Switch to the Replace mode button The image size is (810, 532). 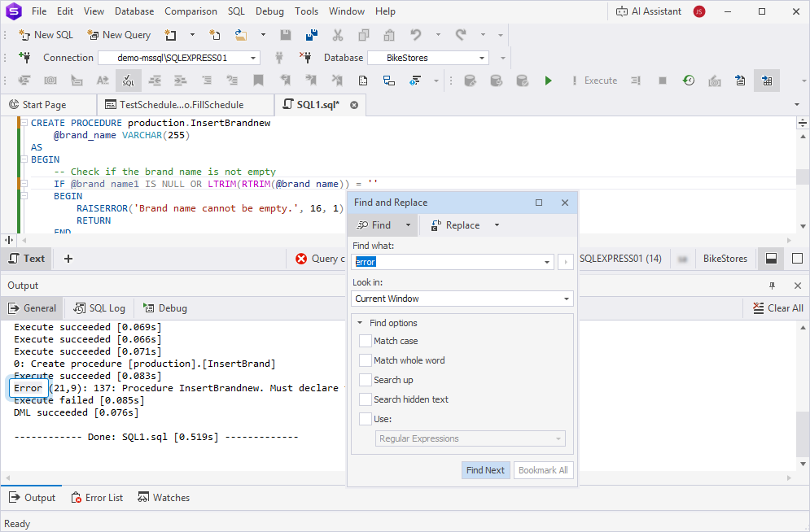click(455, 225)
